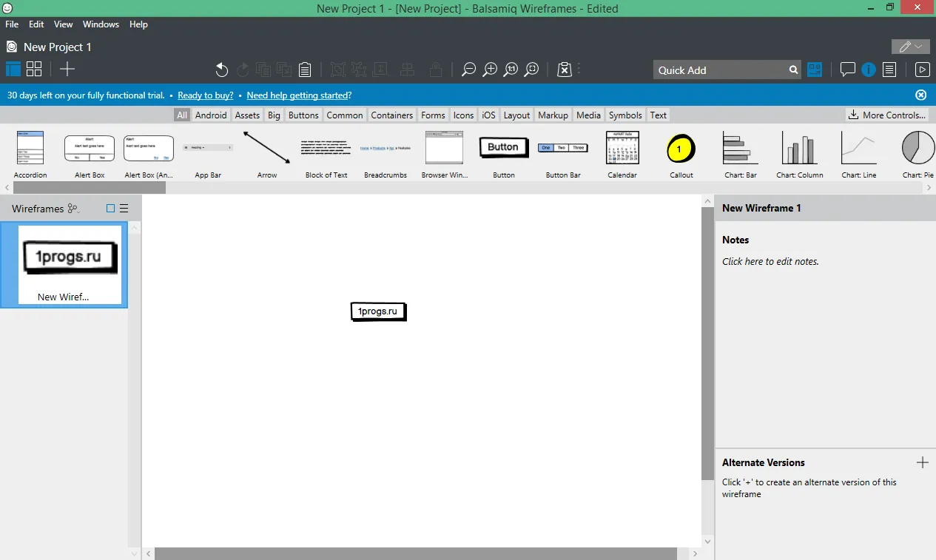Select the Buttons category tab
Viewport: 936px width, 560px height.
(303, 115)
